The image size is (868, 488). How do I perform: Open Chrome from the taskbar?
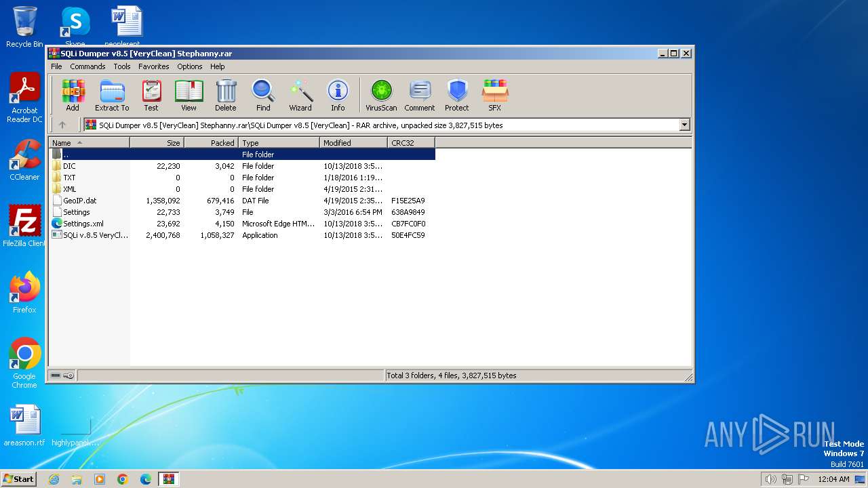tap(123, 479)
